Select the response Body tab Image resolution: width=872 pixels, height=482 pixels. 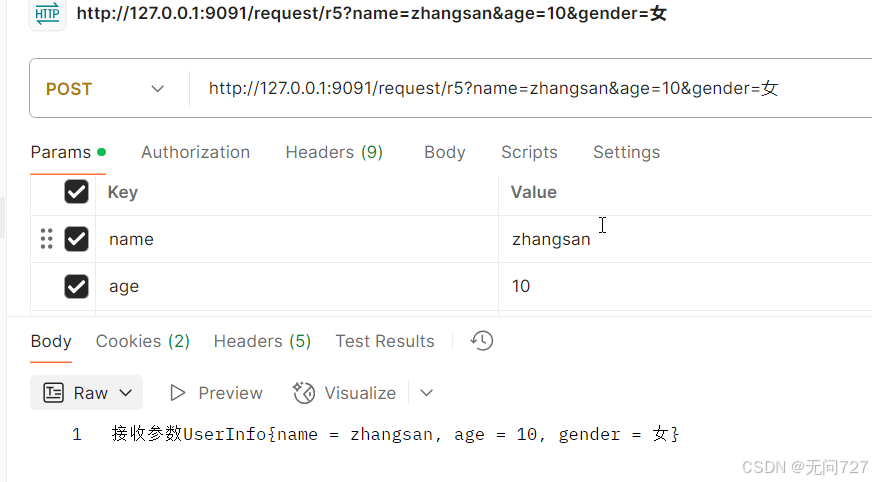51,341
